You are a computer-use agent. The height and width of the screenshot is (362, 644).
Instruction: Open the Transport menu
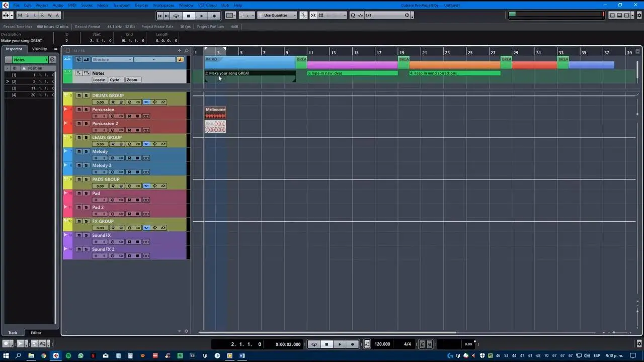tap(121, 5)
